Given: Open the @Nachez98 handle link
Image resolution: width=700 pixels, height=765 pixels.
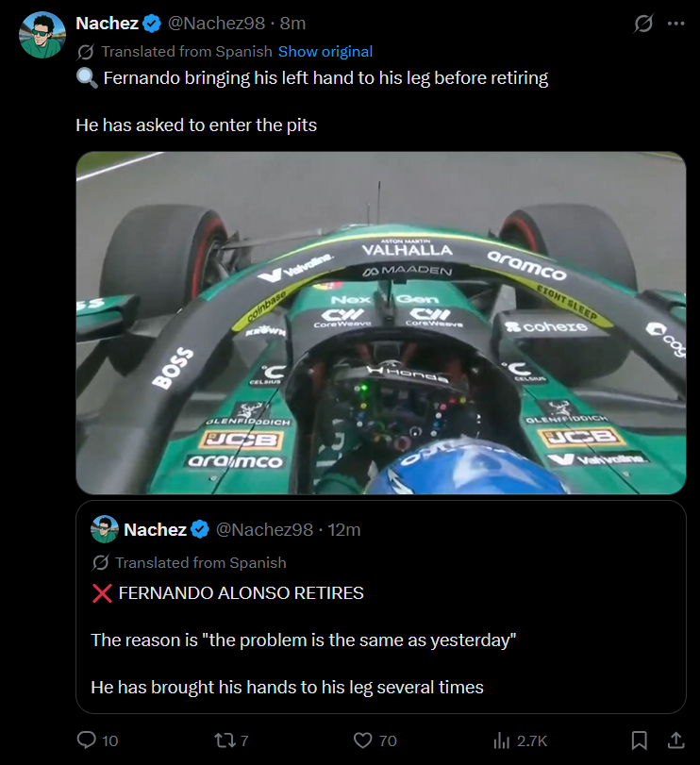Looking at the screenshot, I should click(x=217, y=23).
